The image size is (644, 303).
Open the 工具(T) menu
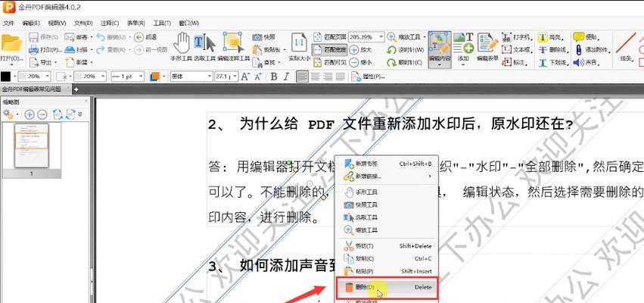(x=162, y=23)
